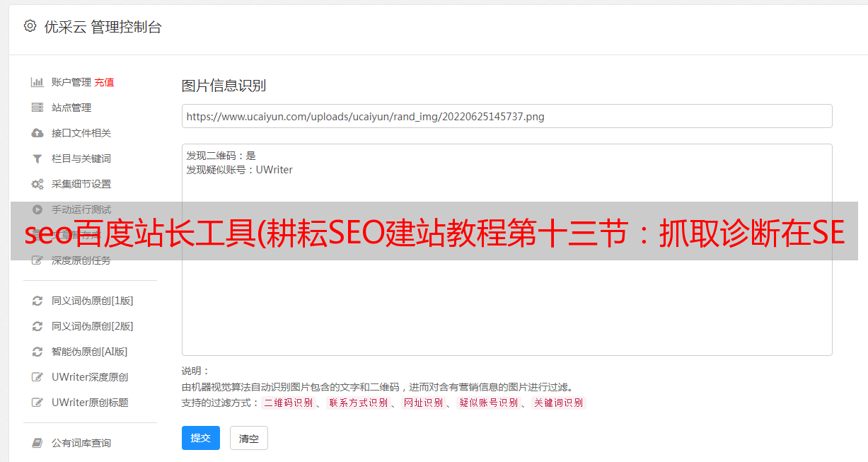Viewport: 868px width, 462px height.
Task: Click the 发现疑似账号：UWriter result line
Action: tap(240, 170)
